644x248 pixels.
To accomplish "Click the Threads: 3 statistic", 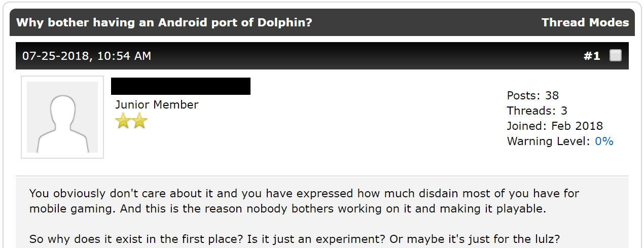I will point(537,111).
